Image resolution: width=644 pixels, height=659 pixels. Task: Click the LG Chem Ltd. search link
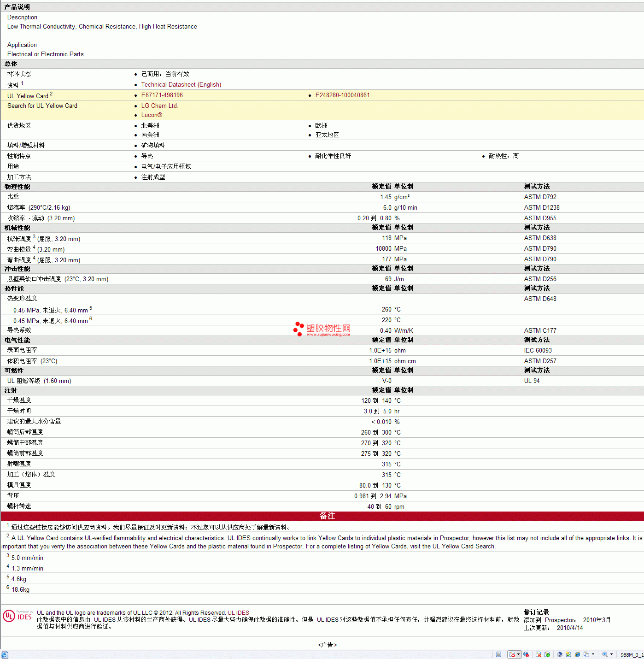pyautogui.click(x=159, y=106)
